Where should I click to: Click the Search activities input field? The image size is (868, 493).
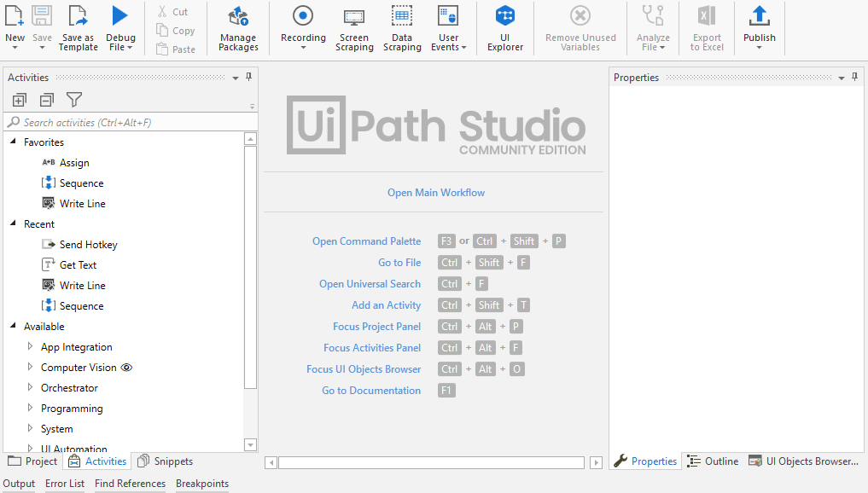click(x=131, y=122)
